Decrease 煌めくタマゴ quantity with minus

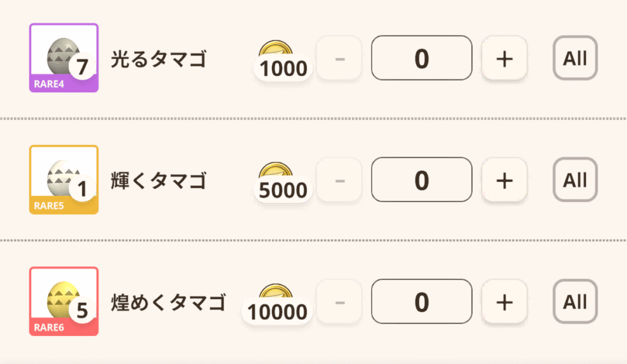pos(339,302)
